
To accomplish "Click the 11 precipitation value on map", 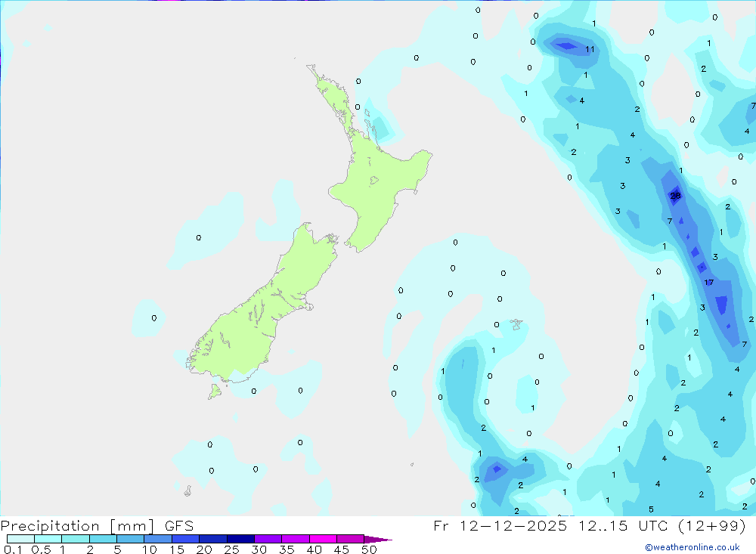I will pyautogui.click(x=590, y=49).
